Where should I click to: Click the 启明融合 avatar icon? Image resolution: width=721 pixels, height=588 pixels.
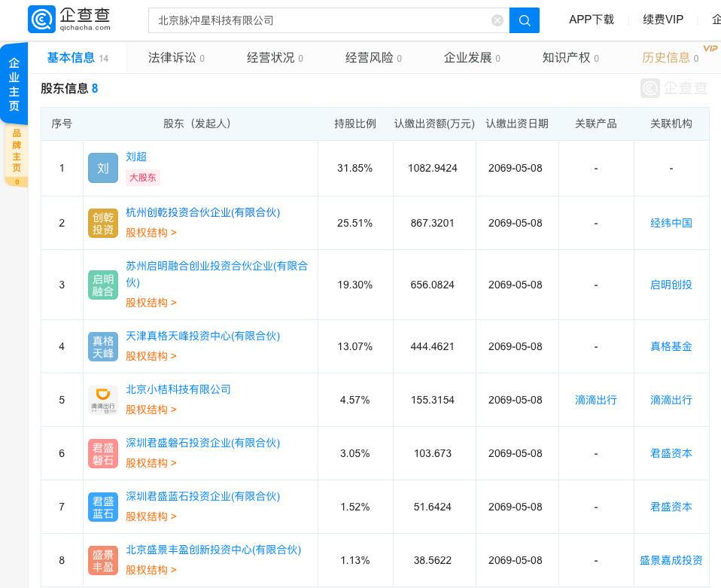[103, 285]
